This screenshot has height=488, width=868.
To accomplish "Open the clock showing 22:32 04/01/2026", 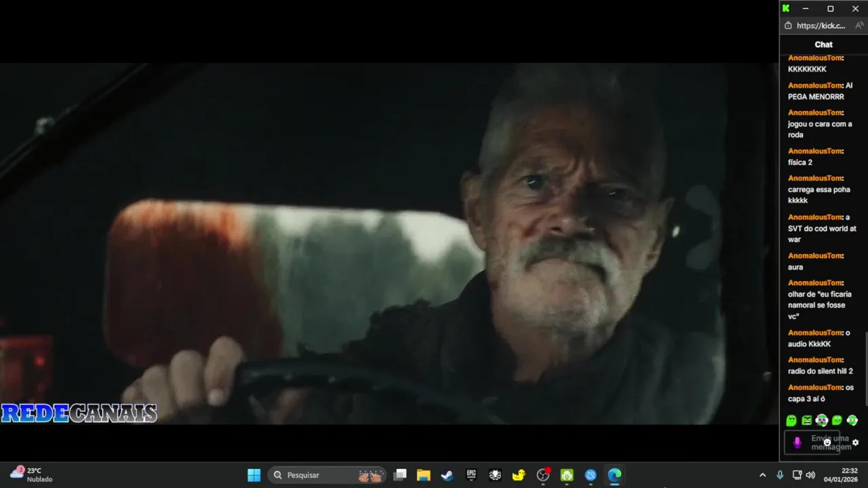I will coord(841,475).
